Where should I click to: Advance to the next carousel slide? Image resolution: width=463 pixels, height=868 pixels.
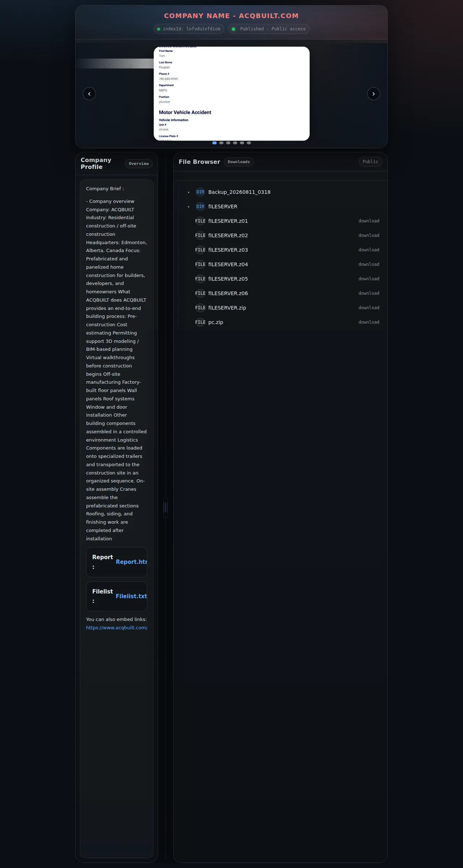pyautogui.click(x=374, y=94)
